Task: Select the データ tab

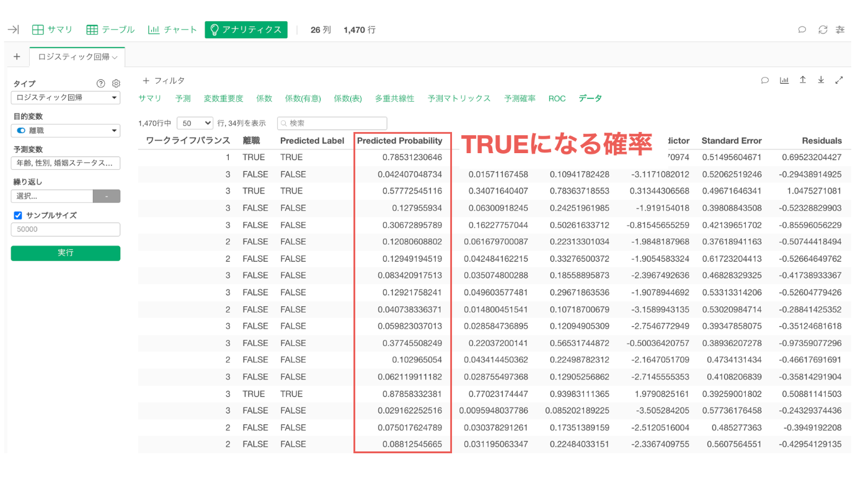Action: (x=590, y=99)
